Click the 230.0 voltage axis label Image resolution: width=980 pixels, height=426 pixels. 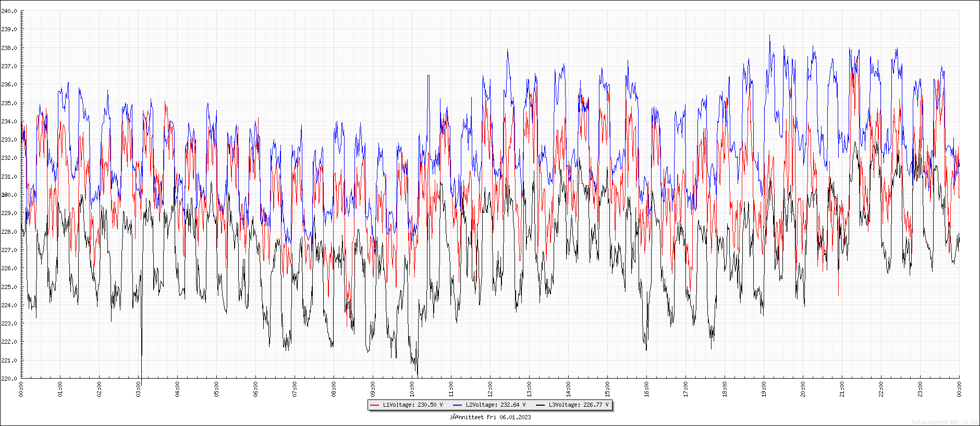coord(9,195)
